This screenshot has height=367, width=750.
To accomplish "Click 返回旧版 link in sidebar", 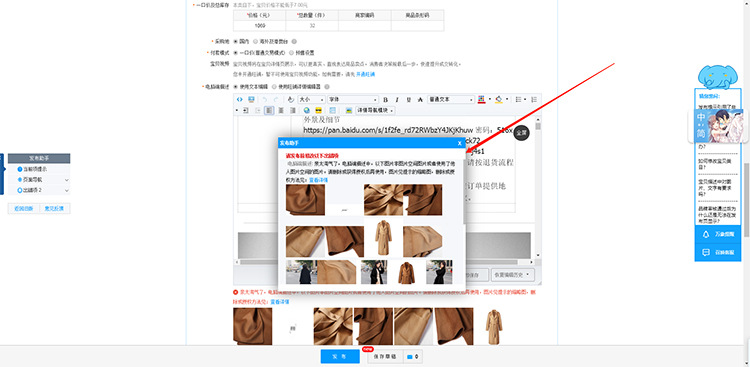I will [x=23, y=208].
